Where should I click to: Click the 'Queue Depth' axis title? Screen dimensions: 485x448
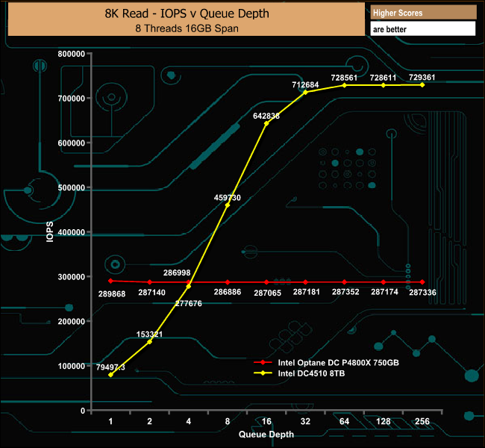pyautogui.click(x=266, y=435)
